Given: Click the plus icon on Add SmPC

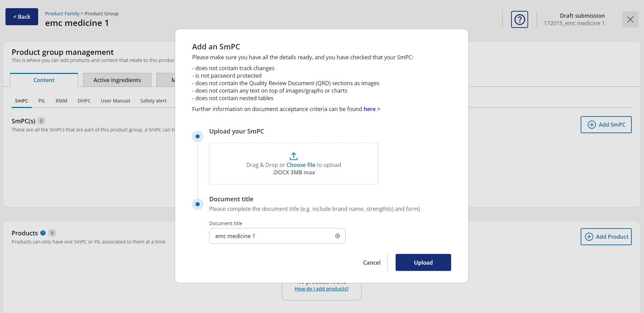Looking at the screenshot, I should point(592,125).
